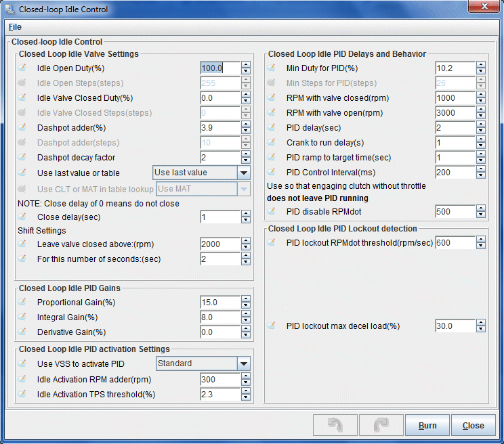Screen dimensions: 504x444
Task: Click the PID lockout RPMdot threshold input field
Action: click(x=455, y=243)
